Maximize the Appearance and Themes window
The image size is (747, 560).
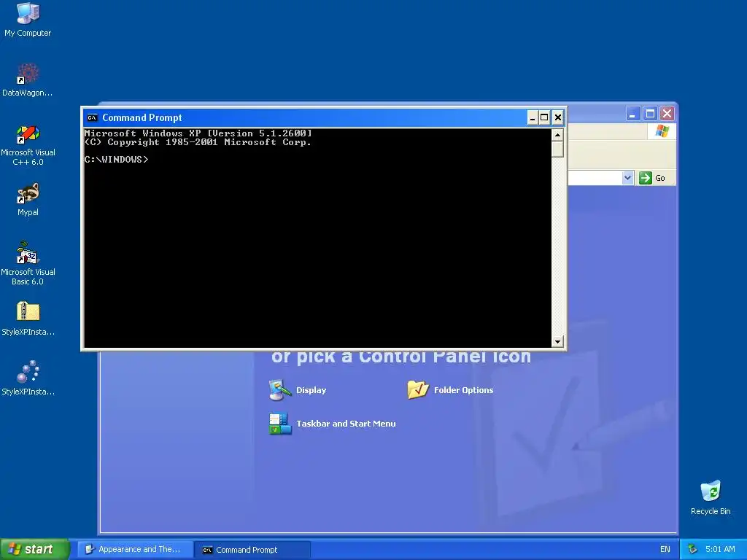[x=650, y=114]
